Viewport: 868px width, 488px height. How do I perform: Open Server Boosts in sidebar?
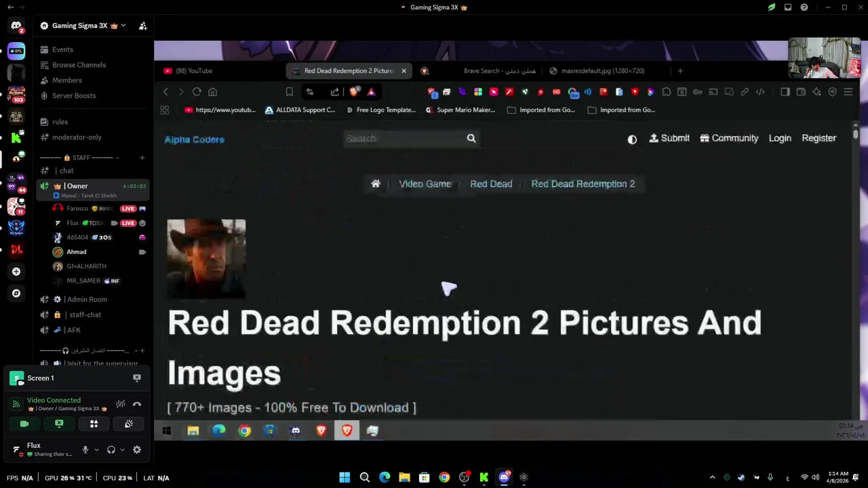(93, 96)
